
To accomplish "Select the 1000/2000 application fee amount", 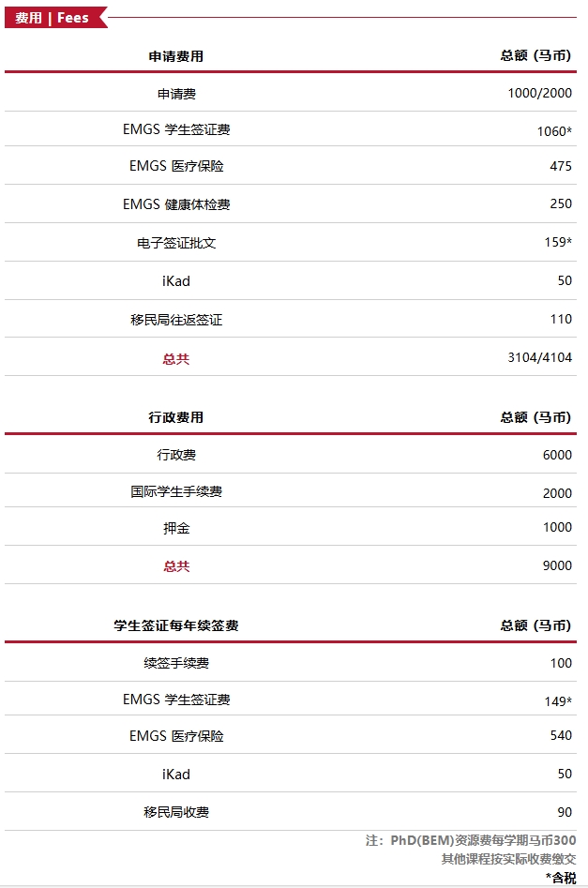I will coord(539,94).
